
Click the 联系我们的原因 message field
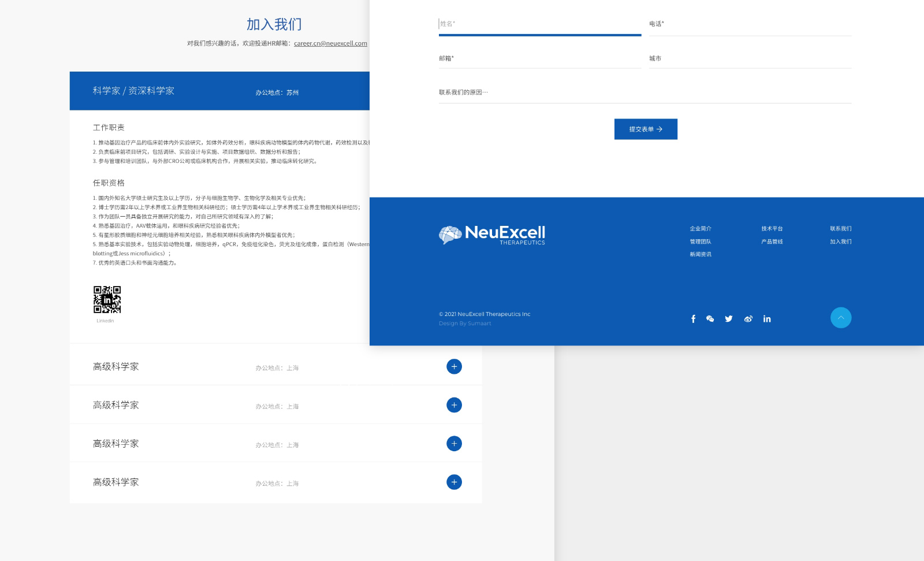click(644, 92)
